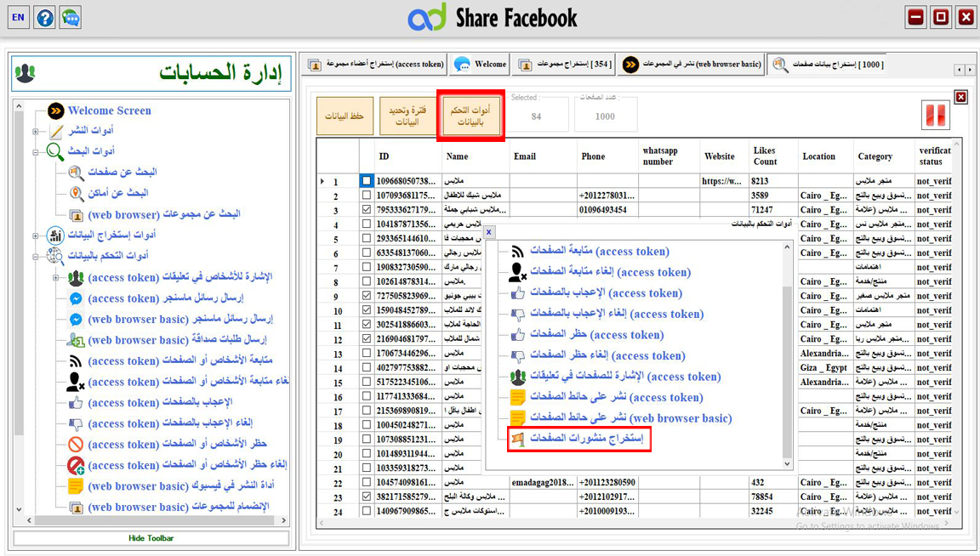Click popup flag icon إستخراج منشورات الصفحات
The width and height of the screenshot is (980, 556).
pos(517,440)
